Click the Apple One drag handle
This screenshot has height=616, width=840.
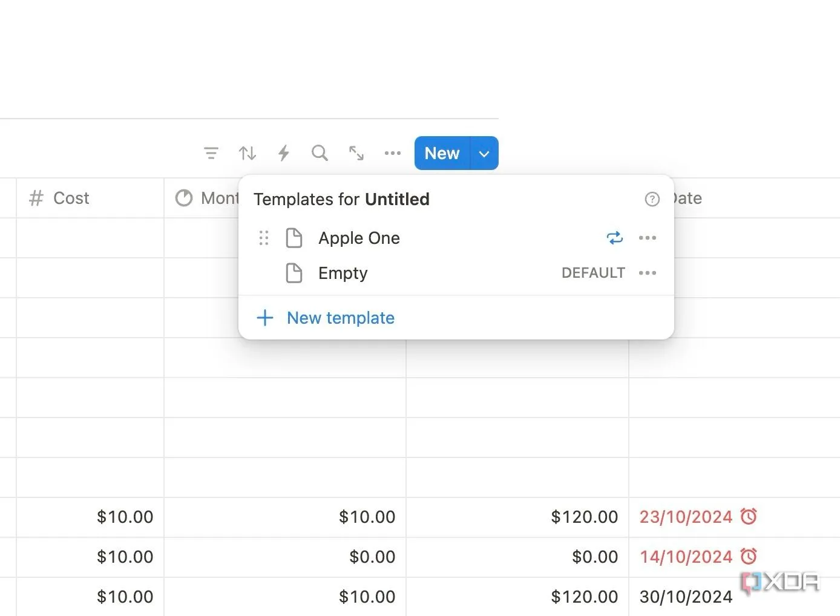tap(263, 238)
